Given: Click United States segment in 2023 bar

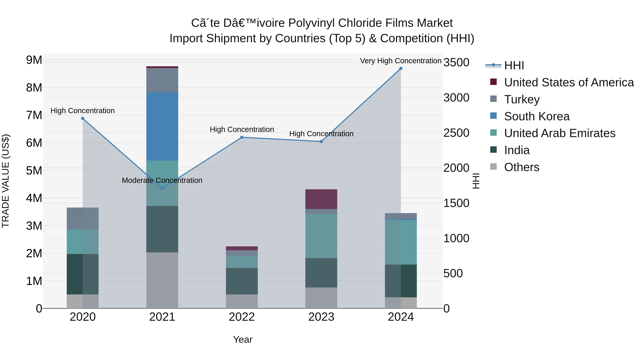Looking at the screenshot, I should 321,199.
